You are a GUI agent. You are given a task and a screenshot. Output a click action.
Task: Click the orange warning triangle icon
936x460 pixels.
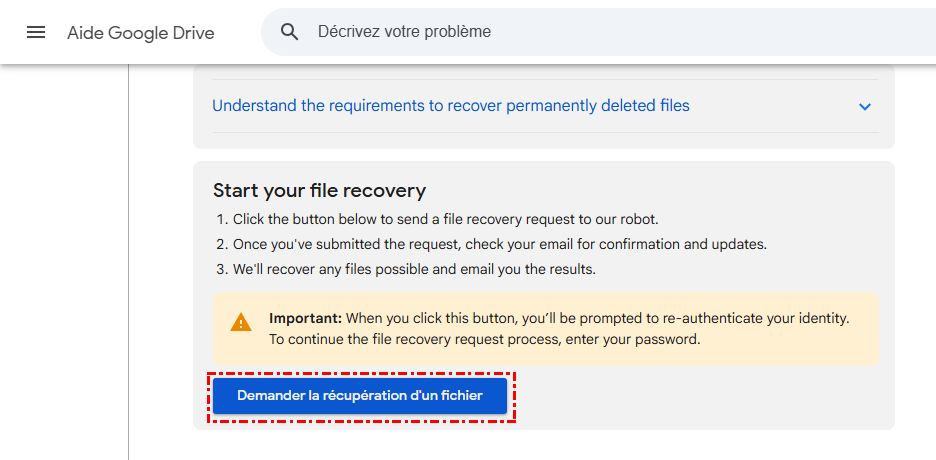tap(241, 322)
